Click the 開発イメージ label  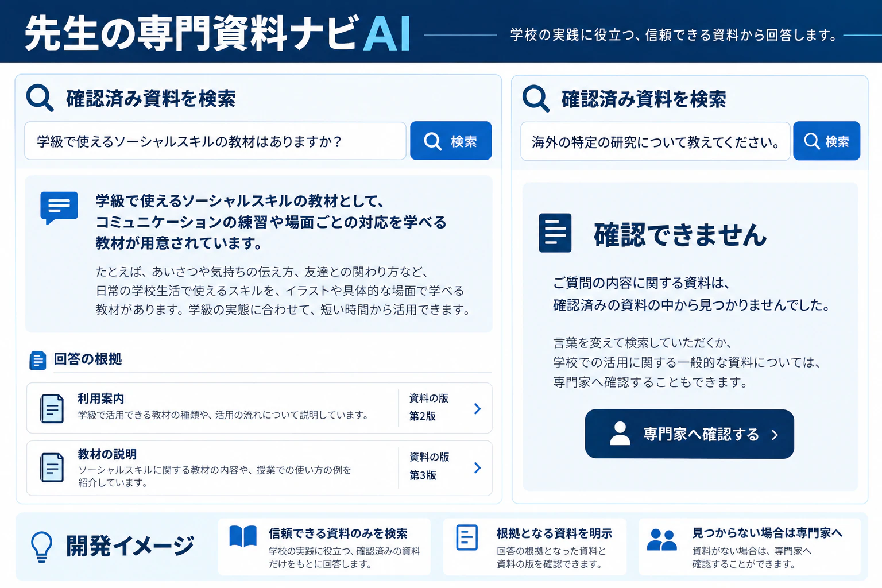[130, 546]
